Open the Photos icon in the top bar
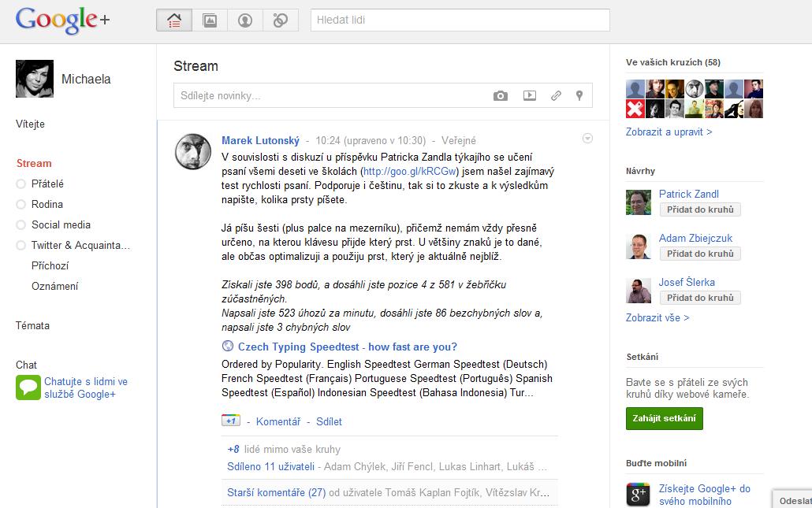Screen dimensions: 812x508 210,20
